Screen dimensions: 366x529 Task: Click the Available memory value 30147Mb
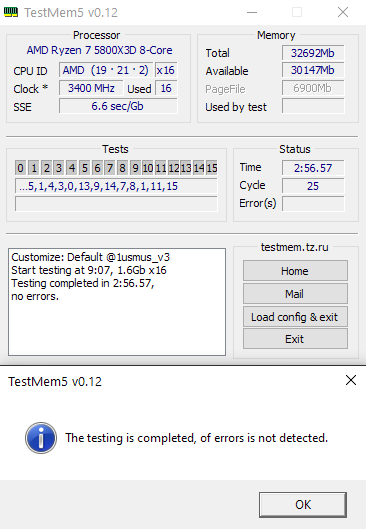click(313, 70)
